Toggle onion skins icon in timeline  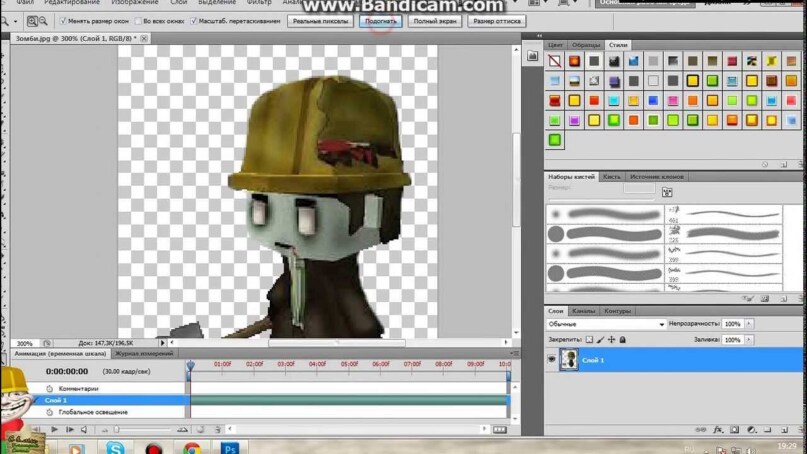(200, 429)
